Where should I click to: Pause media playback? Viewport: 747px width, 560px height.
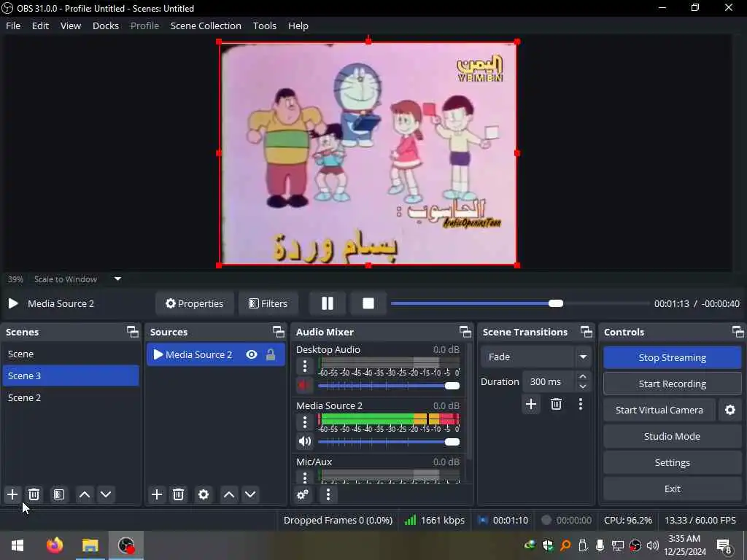coord(328,303)
